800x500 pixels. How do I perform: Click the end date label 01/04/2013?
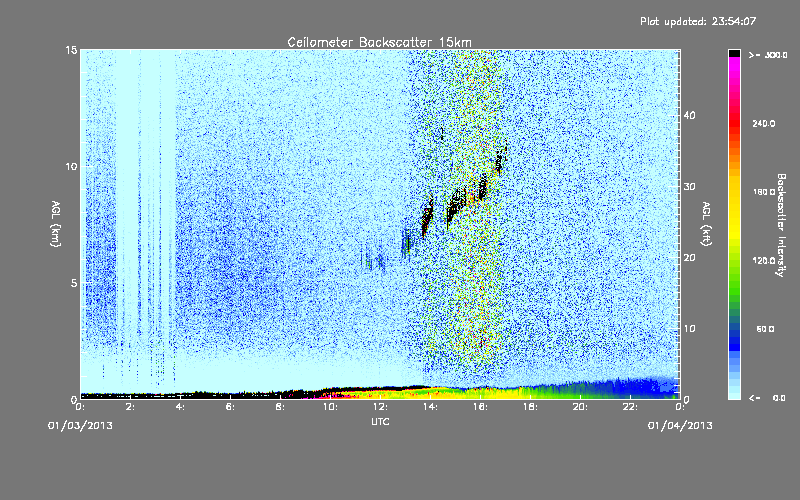(x=680, y=426)
